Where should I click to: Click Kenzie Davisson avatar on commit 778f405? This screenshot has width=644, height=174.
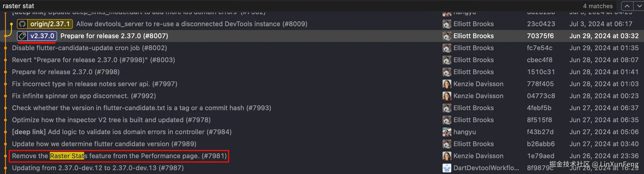click(x=447, y=84)
